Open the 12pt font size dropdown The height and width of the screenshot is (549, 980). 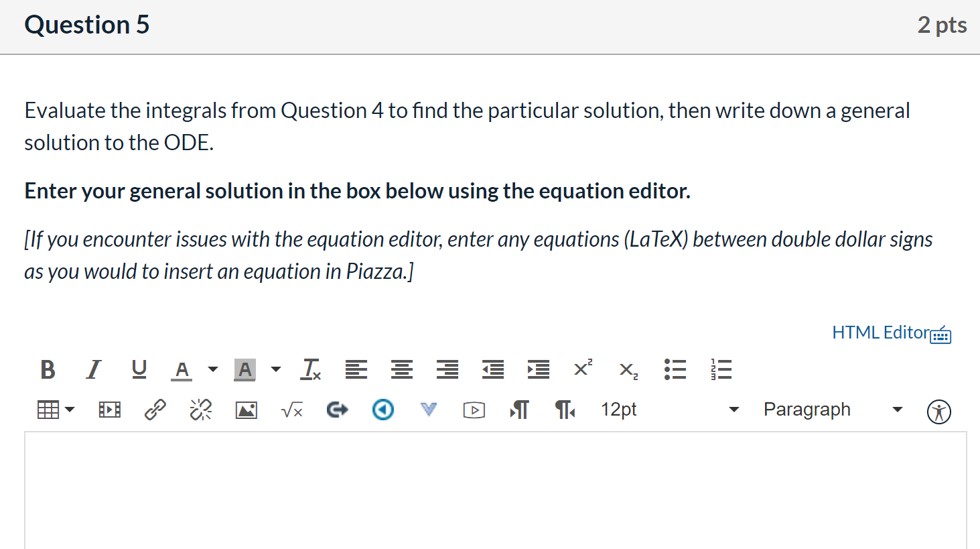point(670,410)
